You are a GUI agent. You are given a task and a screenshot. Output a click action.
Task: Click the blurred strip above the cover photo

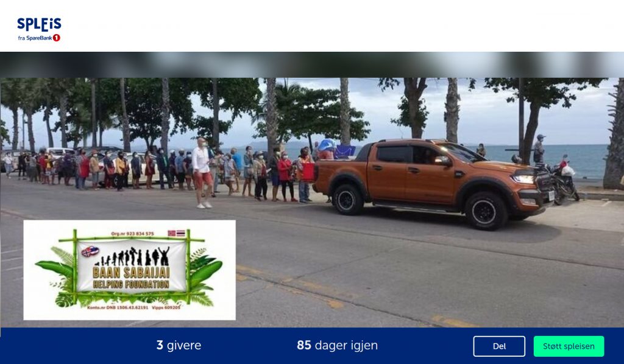point(312,65)
